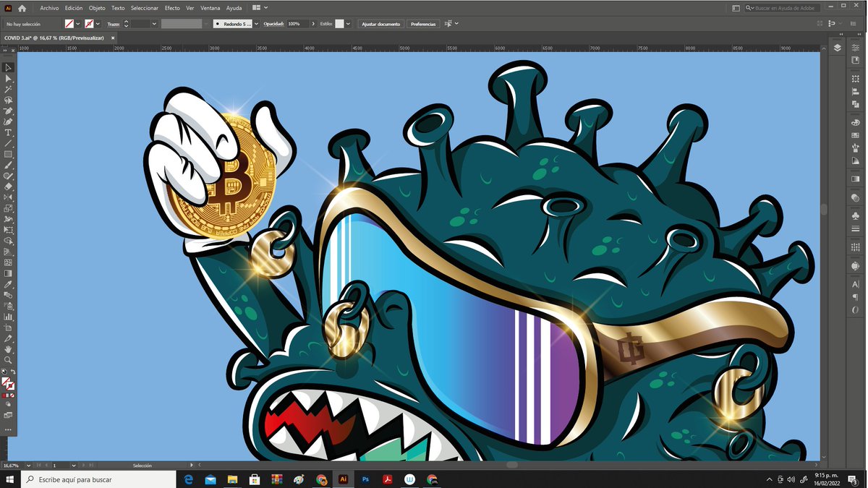Viewport: 868px width, 488px height.
Task: Open the Edición menu
Action: [74, 8]
